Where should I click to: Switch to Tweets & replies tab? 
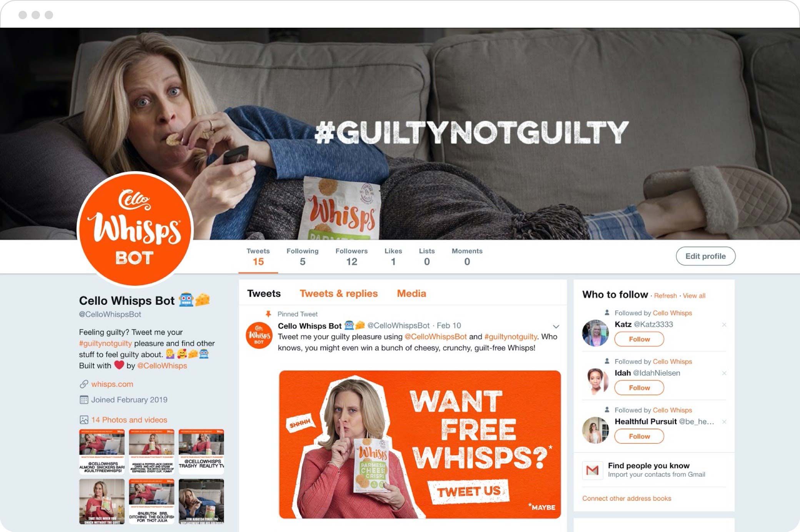338,293
